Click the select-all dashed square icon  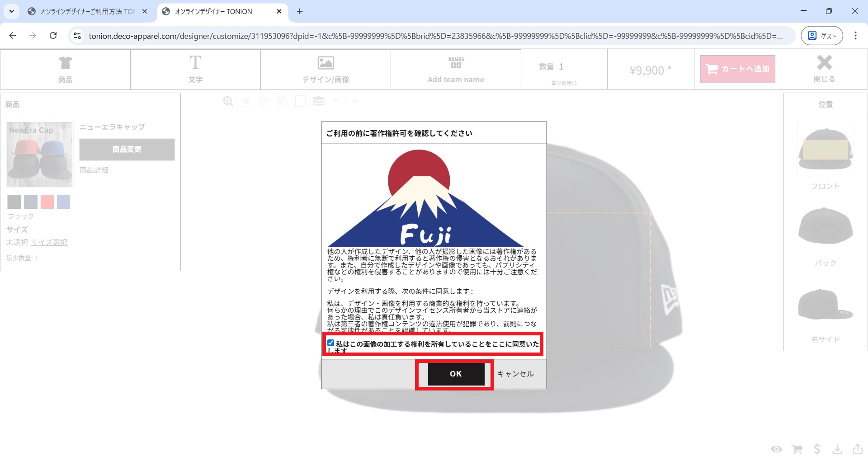(x=301, y=101)
